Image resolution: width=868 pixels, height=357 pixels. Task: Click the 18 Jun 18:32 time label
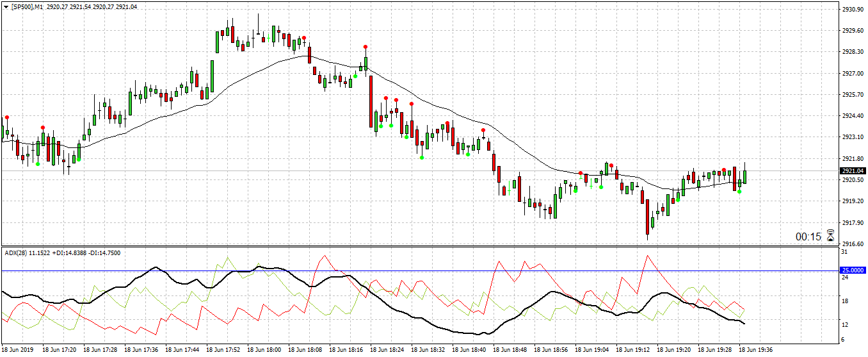[x=428, y=351]
